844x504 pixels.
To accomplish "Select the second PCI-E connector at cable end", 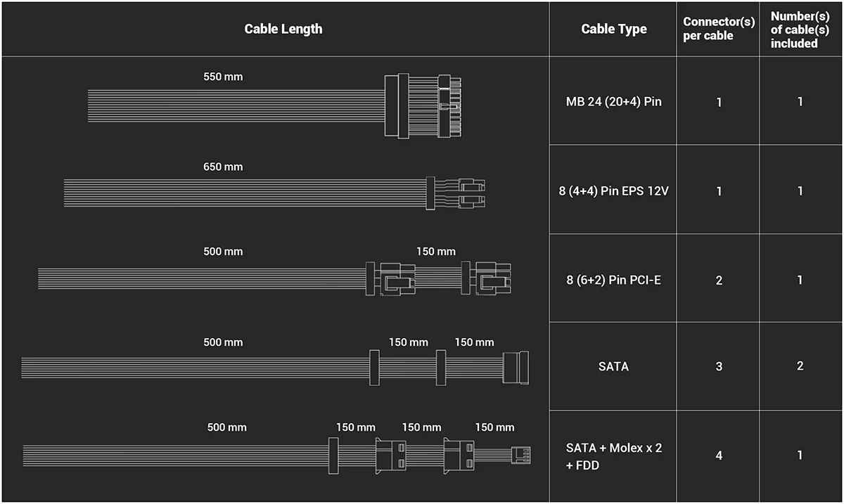I will tap(486, 278).
